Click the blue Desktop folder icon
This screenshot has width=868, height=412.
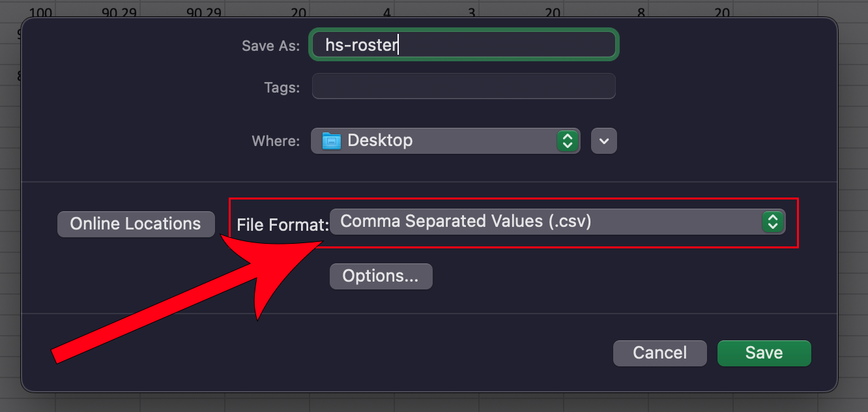[332, 140]
